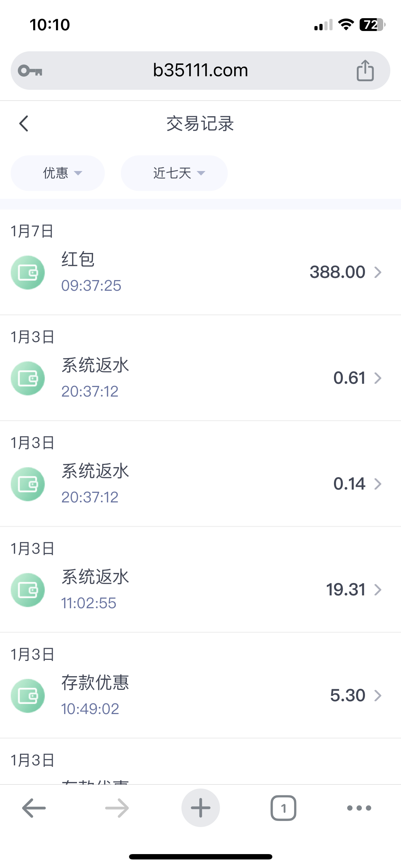Open the tab switcher showing 1 tab

tap(283, 808)
